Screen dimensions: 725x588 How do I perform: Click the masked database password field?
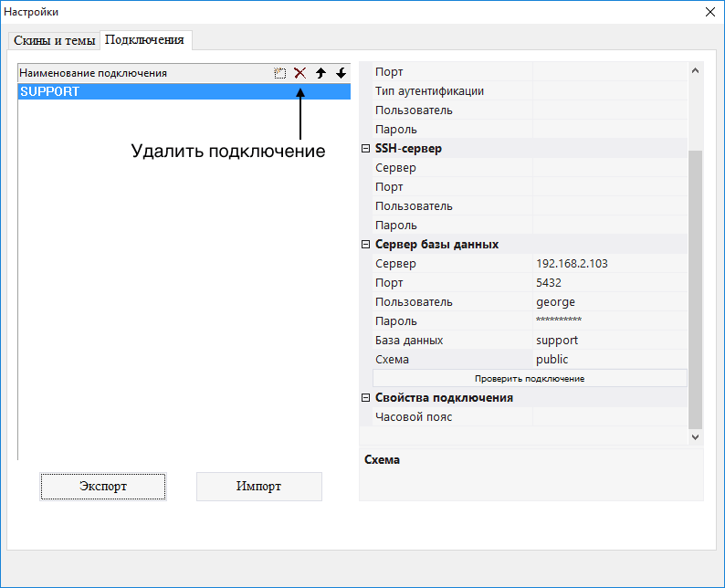click(609, 321)
